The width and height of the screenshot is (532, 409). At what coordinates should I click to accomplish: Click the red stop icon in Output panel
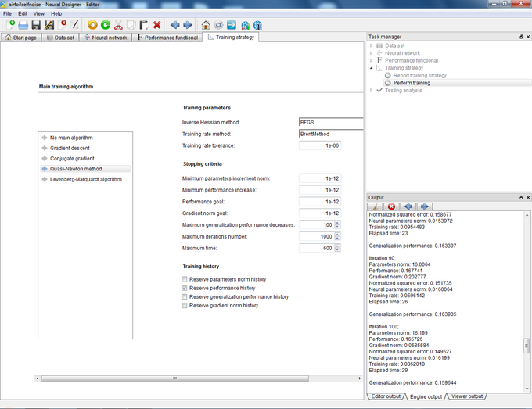391,206
